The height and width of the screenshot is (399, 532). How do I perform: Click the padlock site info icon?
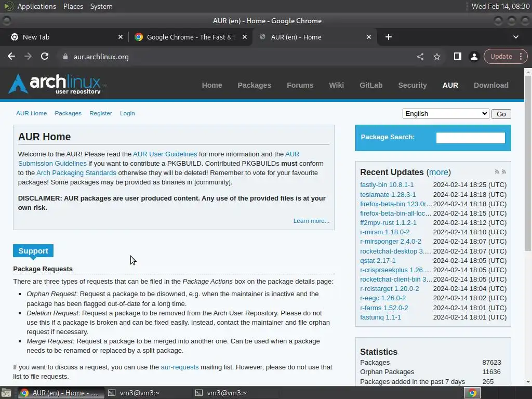click(65, 57)
